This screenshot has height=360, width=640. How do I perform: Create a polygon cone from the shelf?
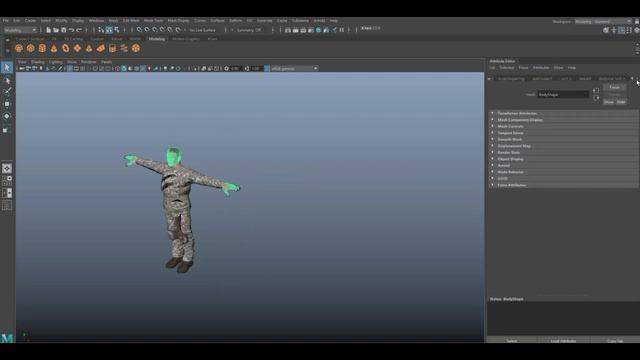pos(54,48)
